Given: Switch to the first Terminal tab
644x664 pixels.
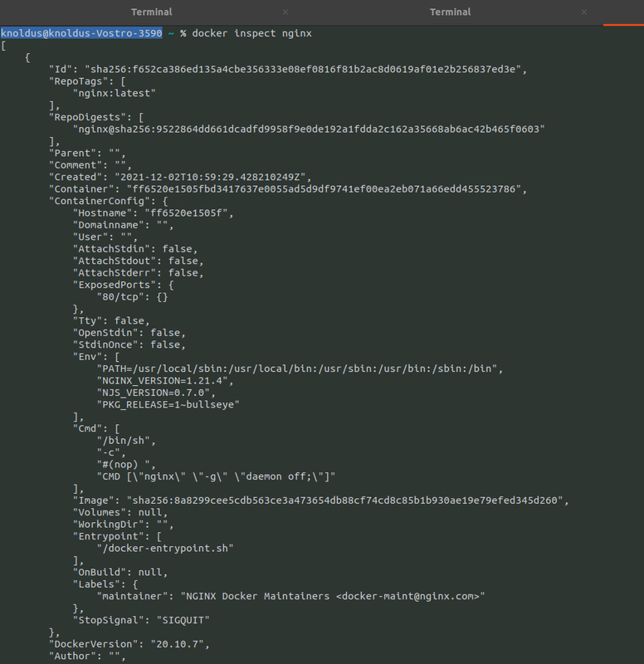Looking at the screenshot, I should point(151,12).
